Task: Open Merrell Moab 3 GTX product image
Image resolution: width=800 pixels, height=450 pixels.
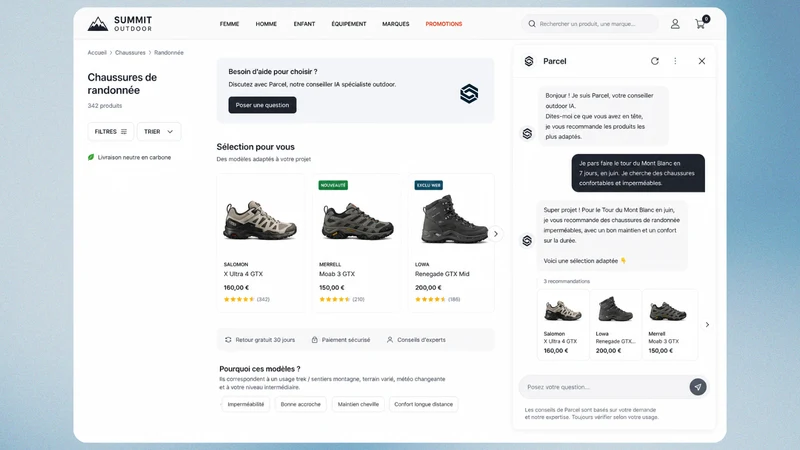Action: point(357,221)
